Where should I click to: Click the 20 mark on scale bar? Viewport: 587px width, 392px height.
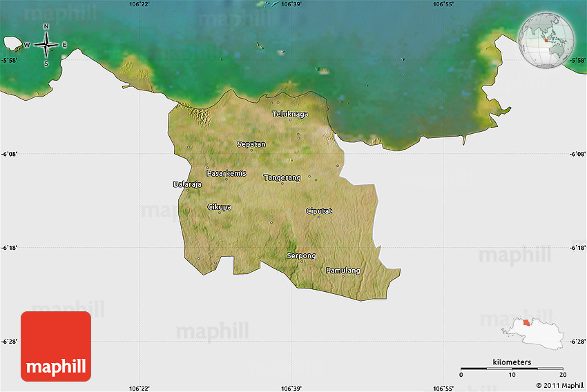point(562,375)
